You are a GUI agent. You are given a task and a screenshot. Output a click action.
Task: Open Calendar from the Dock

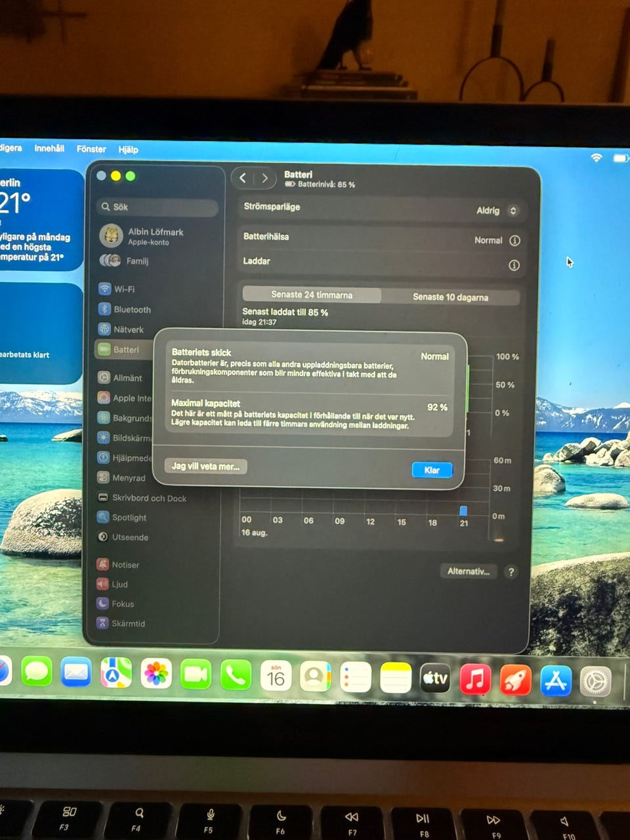tap(276, 676)
